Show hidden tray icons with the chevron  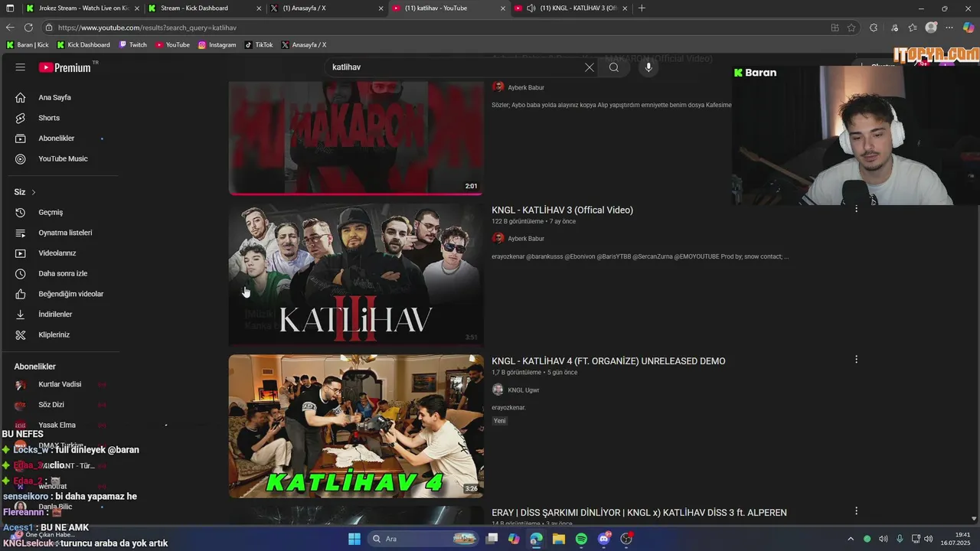pos(850,539)
